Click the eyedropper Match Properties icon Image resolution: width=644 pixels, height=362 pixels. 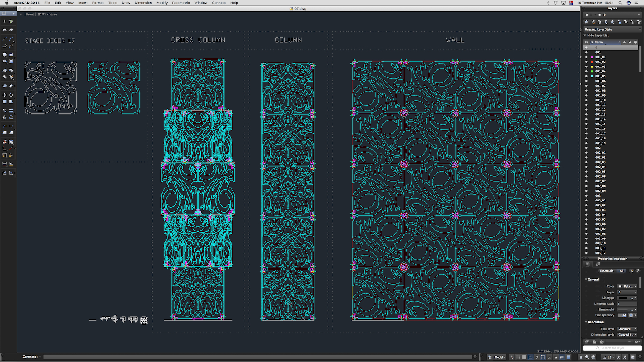pyautogui.click(x=638, y=271)
